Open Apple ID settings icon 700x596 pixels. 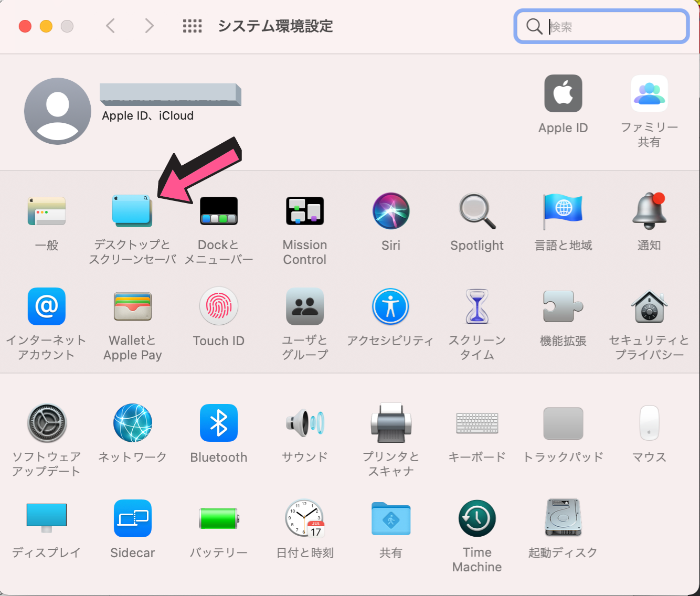click(x=563, y=93)
